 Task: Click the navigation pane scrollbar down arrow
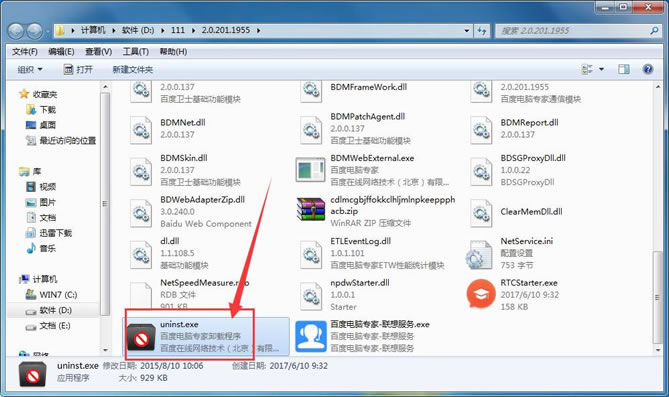(x=105, y=350)
